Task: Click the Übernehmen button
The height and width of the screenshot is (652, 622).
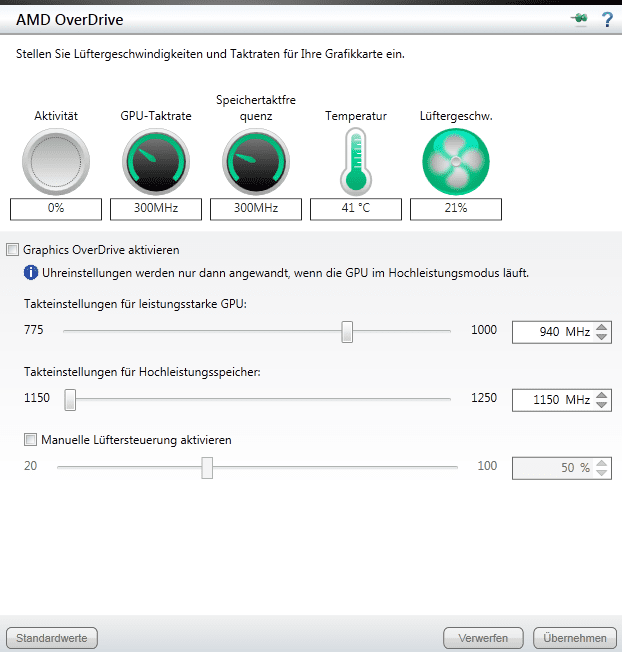Action: point(575,638)
